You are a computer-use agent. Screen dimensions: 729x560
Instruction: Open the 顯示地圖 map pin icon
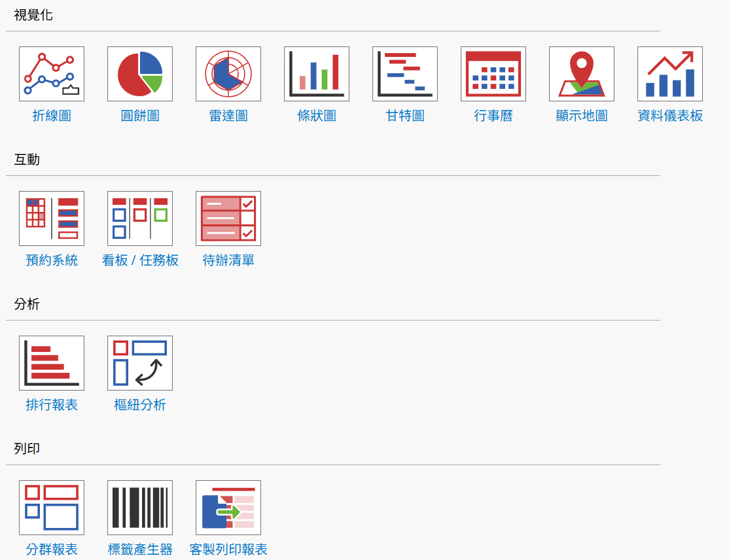(582, 74)
